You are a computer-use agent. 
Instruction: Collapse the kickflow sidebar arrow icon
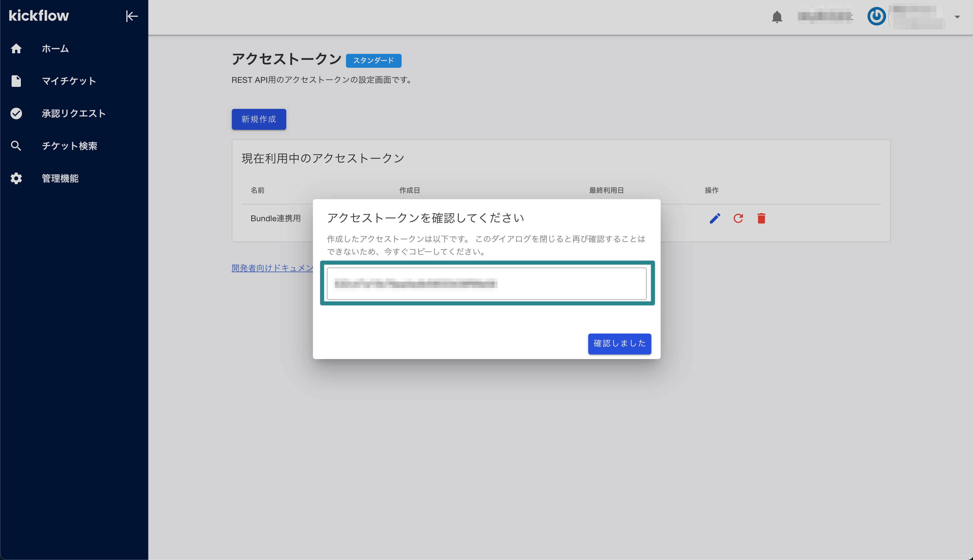point(132,16)
